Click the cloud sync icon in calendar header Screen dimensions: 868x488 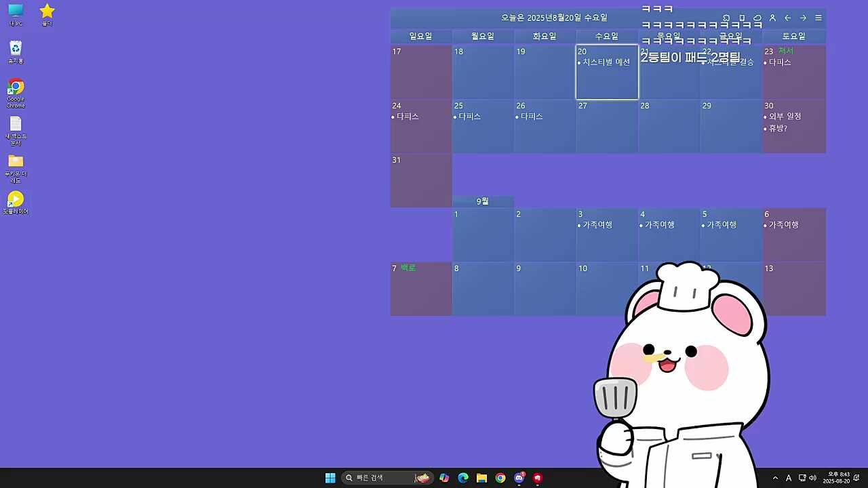pyautogui.click(x=757, y=18)
